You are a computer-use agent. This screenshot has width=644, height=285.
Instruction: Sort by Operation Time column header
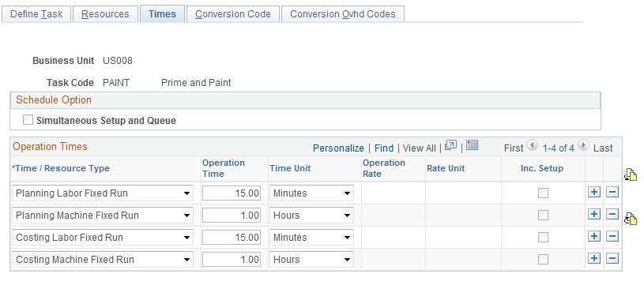(x=224, y=168)
